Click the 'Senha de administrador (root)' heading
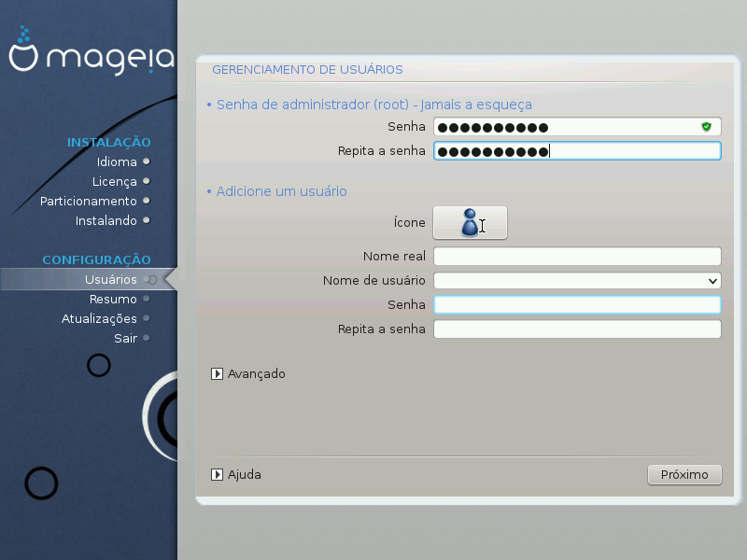747x560 pixels. [374, 105]
